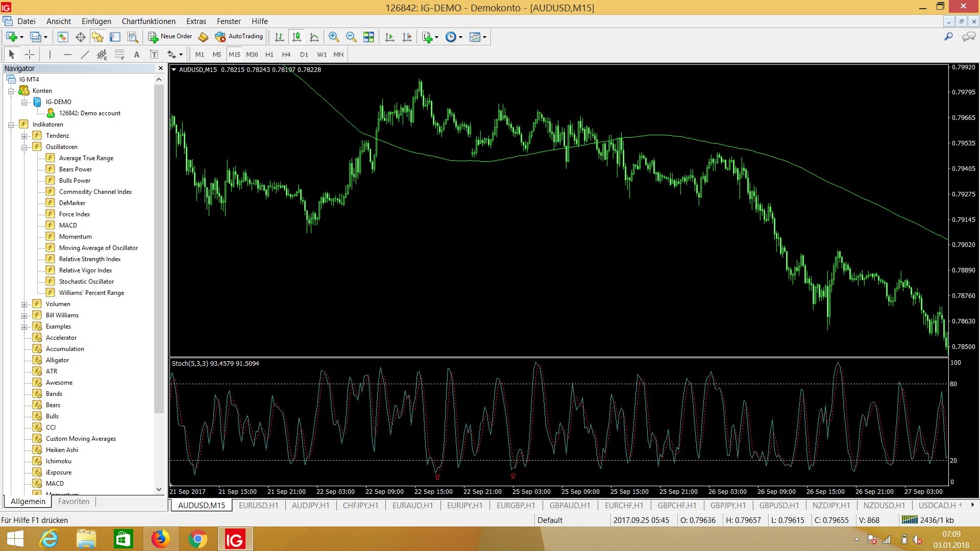
Task: Select the cursor arrow tool
Action: [12, 54]
